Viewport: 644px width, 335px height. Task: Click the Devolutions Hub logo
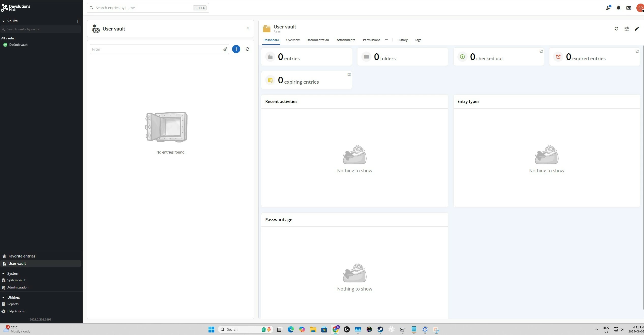pos(16,8)
